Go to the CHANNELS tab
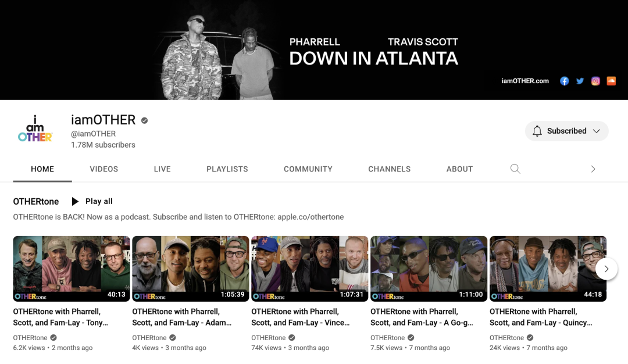 [389, 169]
